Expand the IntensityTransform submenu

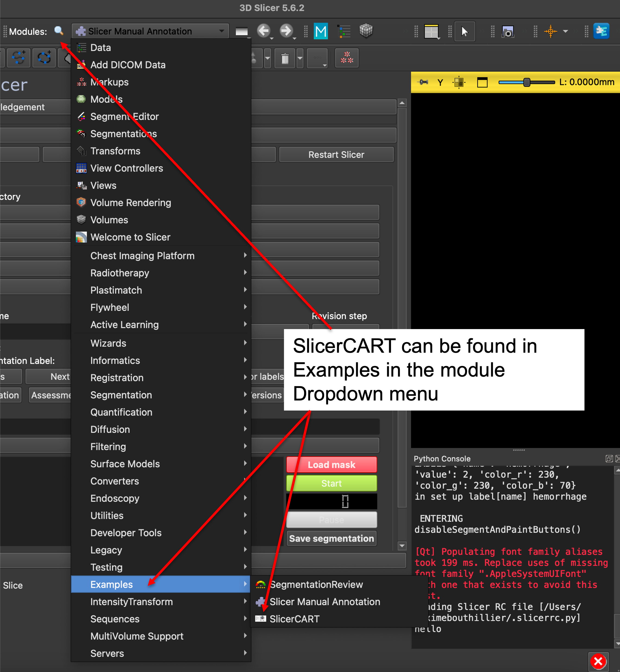(x=161, y=602)
